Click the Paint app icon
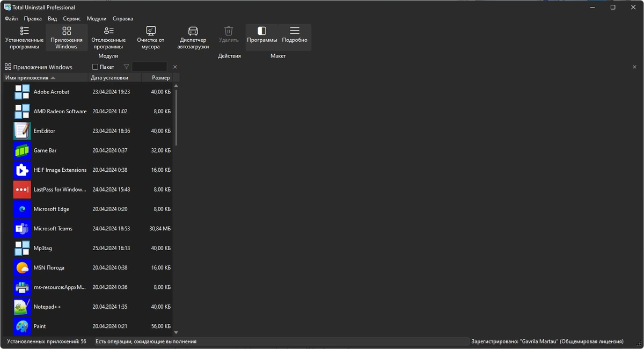This screenshot has height=349, width=644. (x=22, y=326)
